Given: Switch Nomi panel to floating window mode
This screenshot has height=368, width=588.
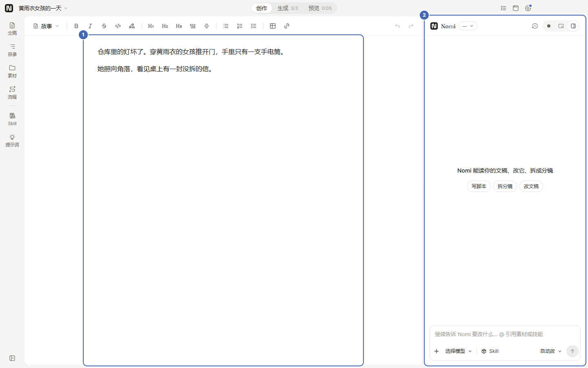Looking at the screenshot, I should [561, 26].
